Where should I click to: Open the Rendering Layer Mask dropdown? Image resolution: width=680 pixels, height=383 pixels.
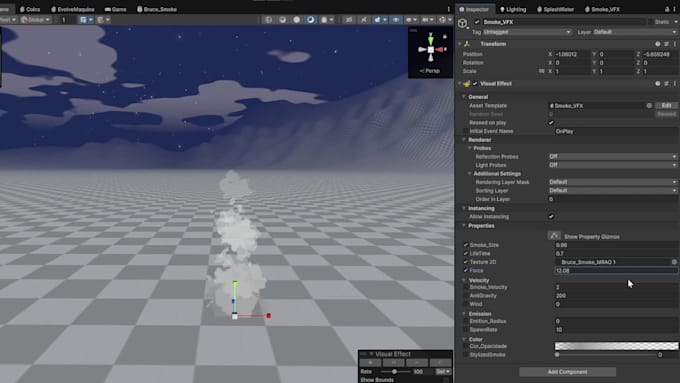612,182
